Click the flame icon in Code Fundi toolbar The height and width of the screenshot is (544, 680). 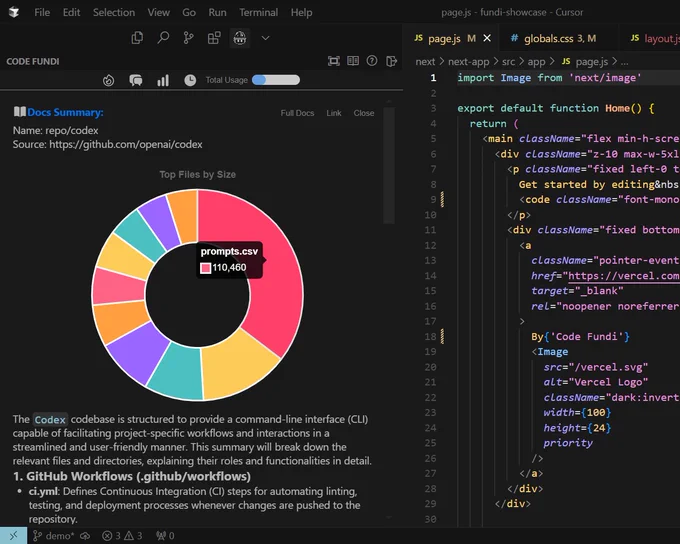pos(108,80)
